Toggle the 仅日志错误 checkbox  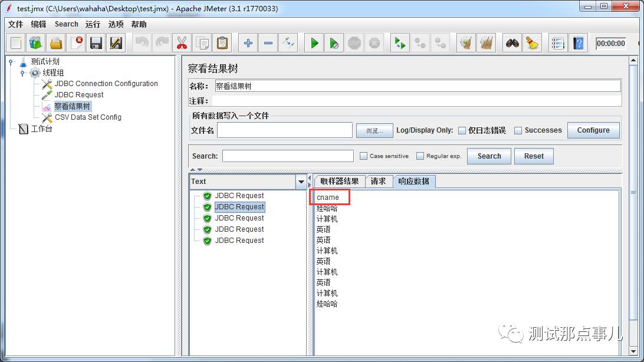(462, 130)
